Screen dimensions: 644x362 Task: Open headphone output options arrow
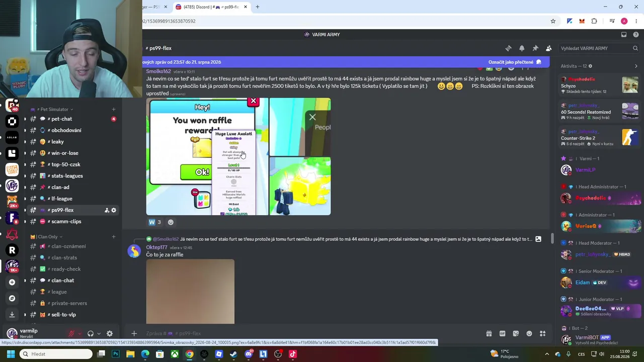[x=99, y=333]
